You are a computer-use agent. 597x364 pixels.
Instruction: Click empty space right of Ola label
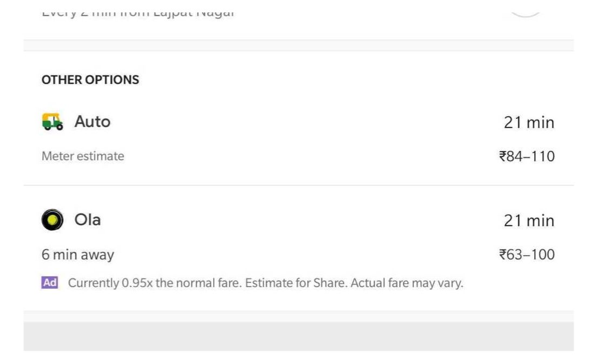click(297, 221)
